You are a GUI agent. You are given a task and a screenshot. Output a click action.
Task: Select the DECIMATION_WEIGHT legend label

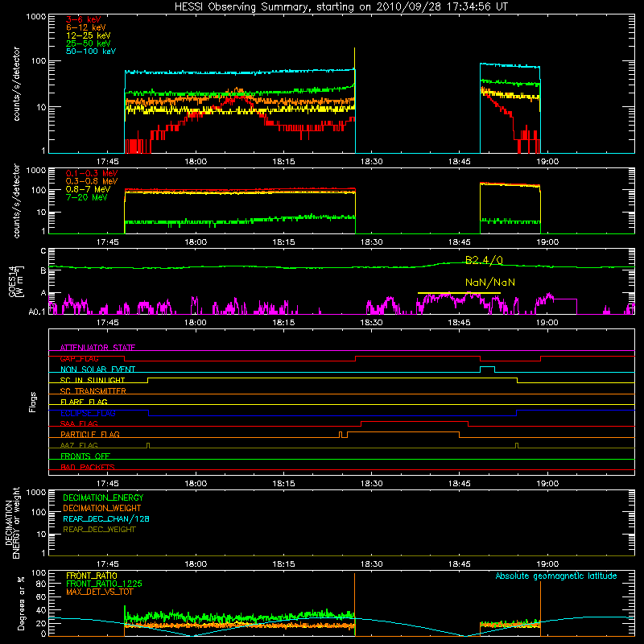(102, 508)
